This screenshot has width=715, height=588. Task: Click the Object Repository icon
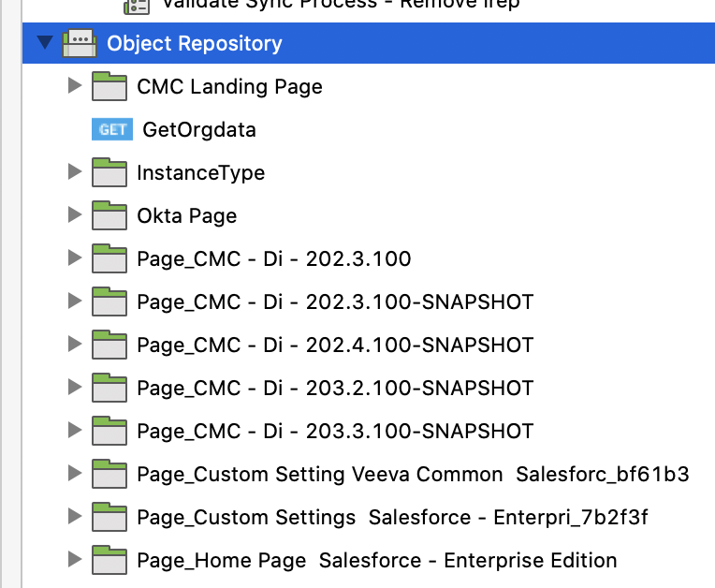click(x=77, y=43)
